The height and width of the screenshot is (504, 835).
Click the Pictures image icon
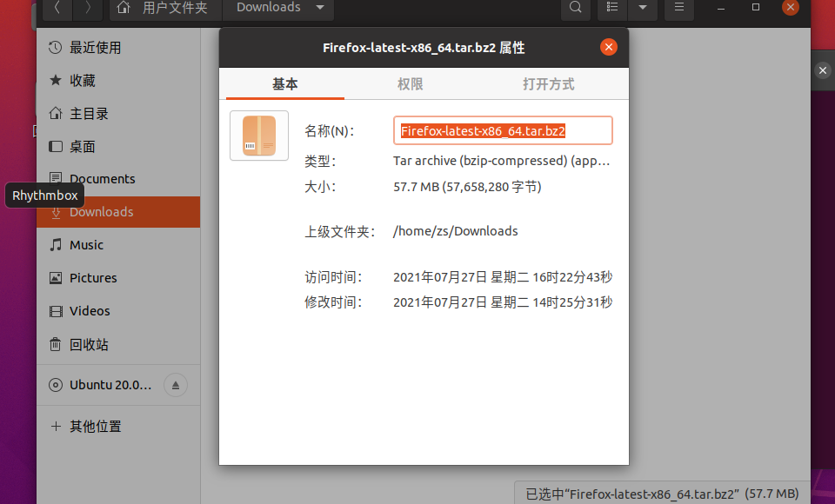click(x=56, y=278)
